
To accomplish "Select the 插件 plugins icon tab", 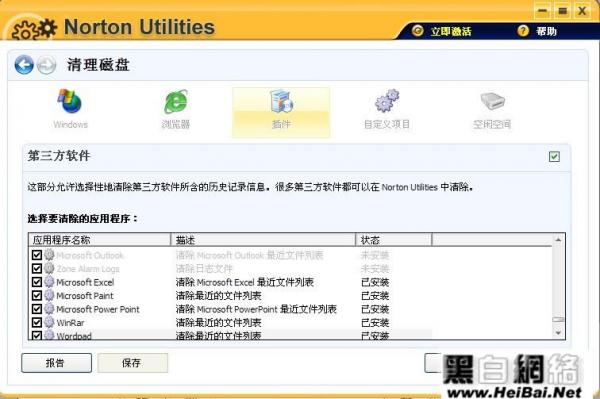I will [281, 102].
